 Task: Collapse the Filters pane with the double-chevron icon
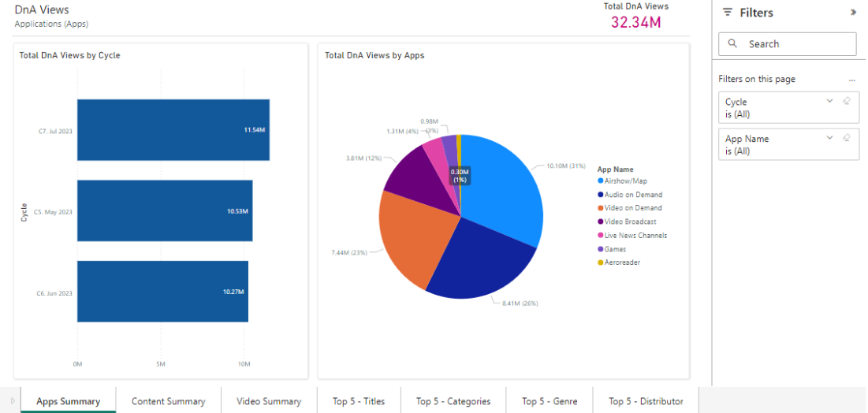point(853,13)
